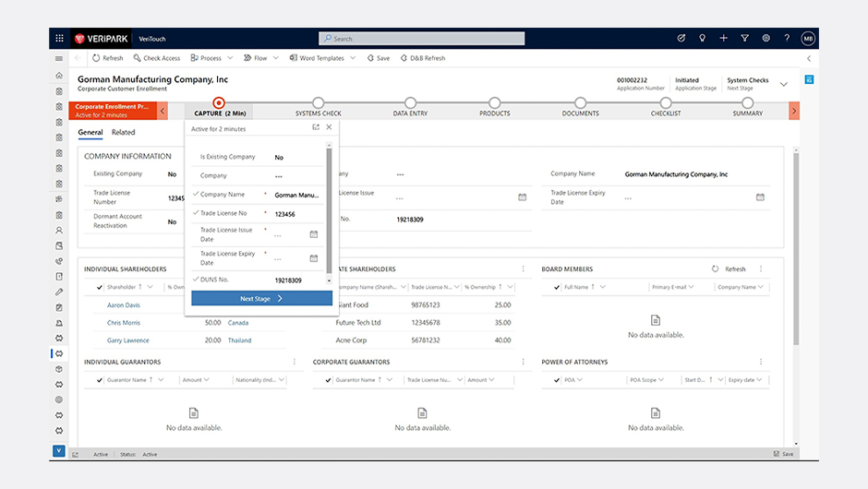The image size is (868, 489).
Task: Select the Products stage circle
Action: [x=495, y=103]
